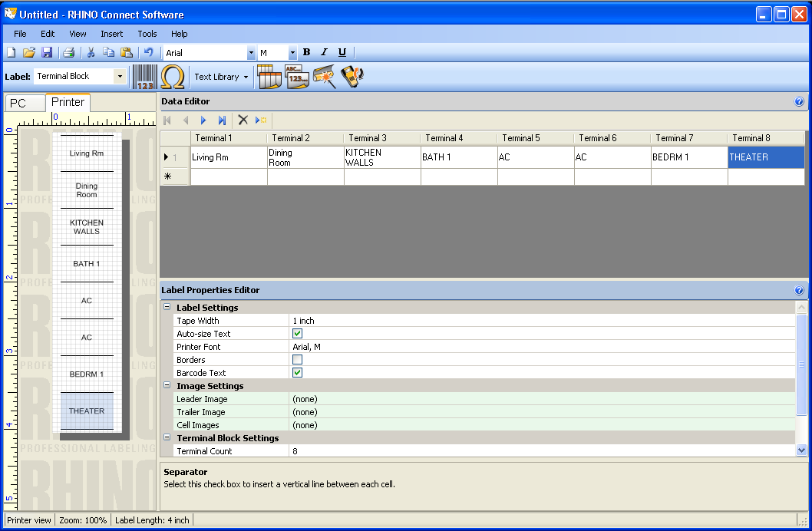Image resolution: width=812 pixels, height=531 pixels.
Task: Apply bold formatting to text
Action: point(306,52)
